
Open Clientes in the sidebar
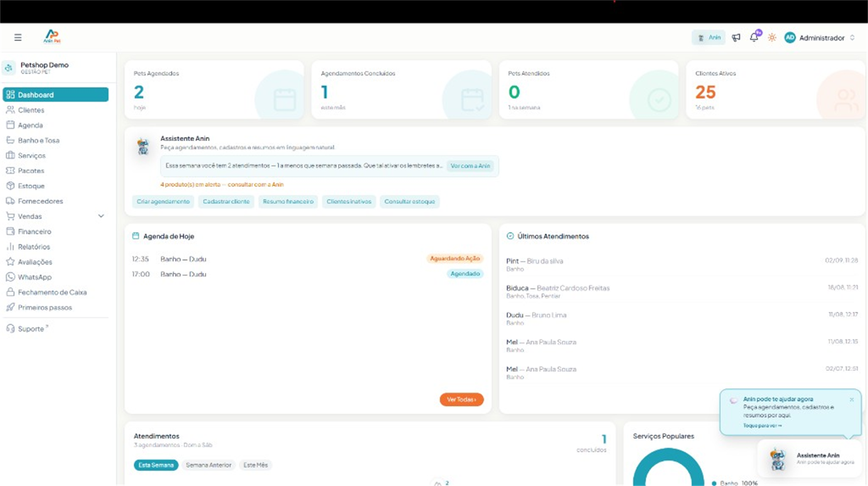(56, 110)
